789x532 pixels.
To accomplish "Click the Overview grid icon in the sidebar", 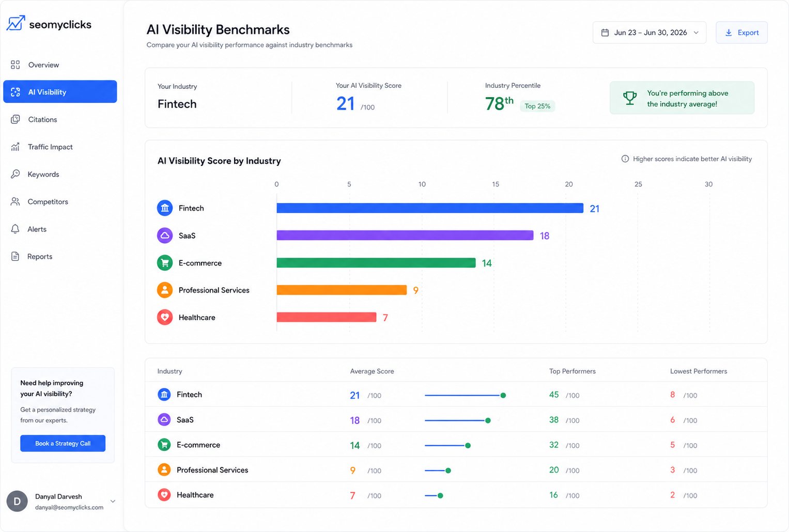I will click(16, 65).
